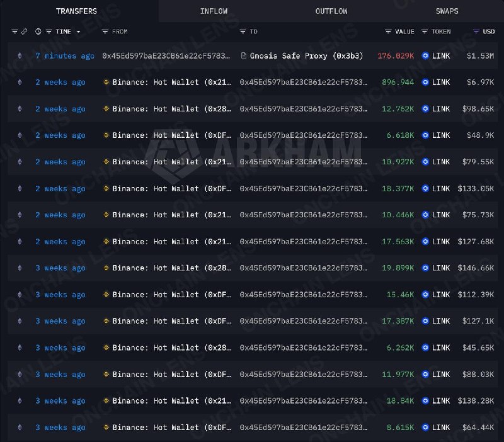Viewport: 504px width, 442px height.
Task: Click the leftmost chain filter icon in header
Action: [x=14, y=31]
